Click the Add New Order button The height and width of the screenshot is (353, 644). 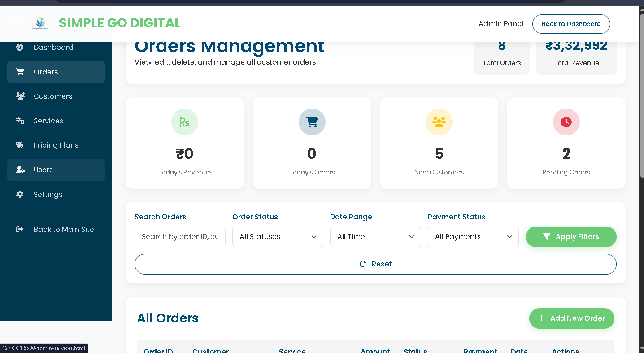click(571, 318)
